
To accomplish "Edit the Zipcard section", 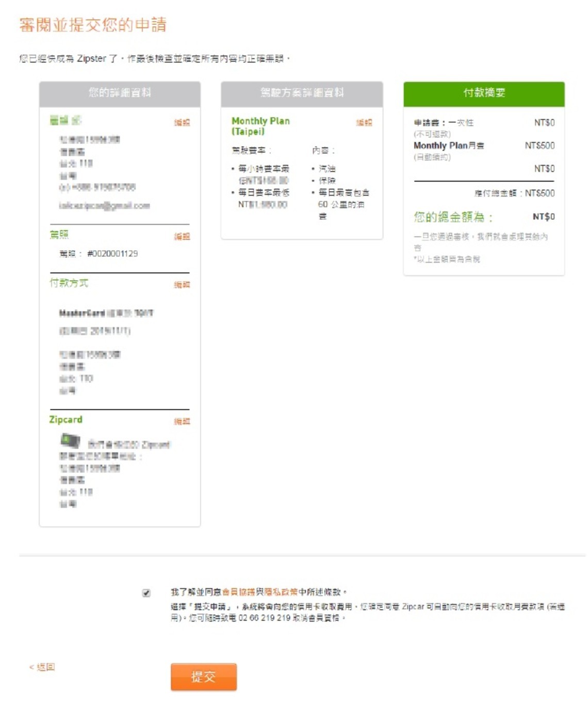I will (x=182, y=421).
